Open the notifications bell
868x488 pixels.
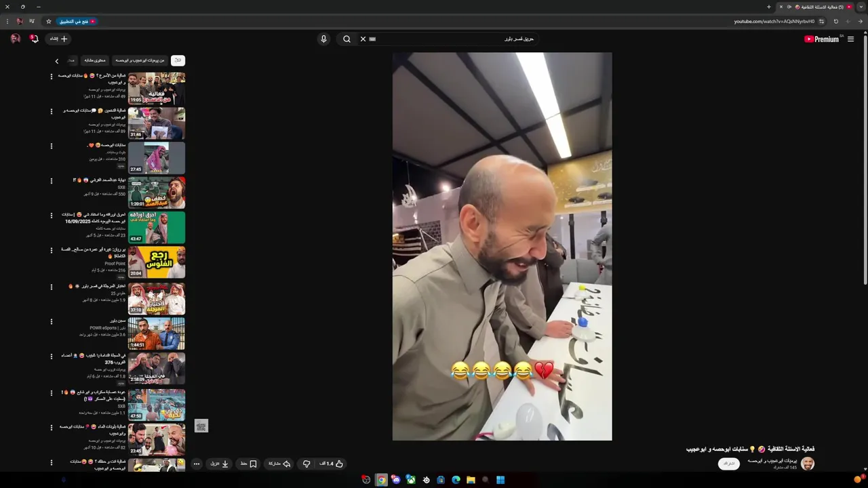point(34,39)
